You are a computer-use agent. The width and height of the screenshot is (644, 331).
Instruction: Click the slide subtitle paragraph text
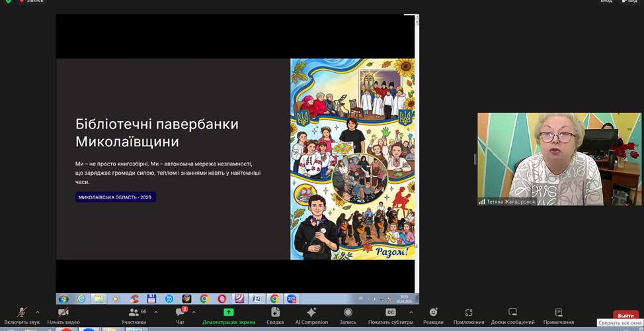(x=168, y=173)
